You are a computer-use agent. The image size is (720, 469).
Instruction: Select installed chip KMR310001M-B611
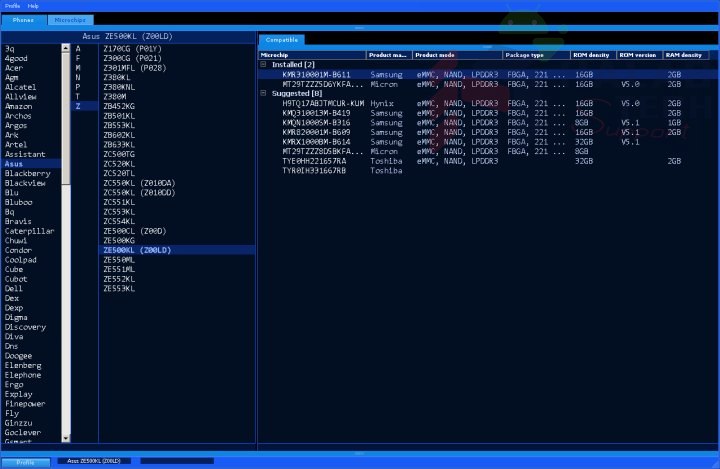point(487,74)
